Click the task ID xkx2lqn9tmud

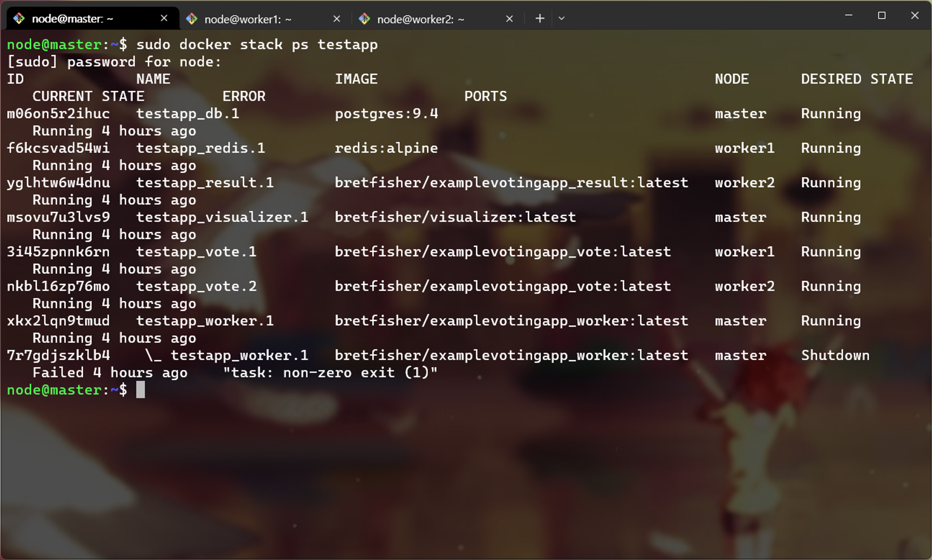tap(58, 321)
